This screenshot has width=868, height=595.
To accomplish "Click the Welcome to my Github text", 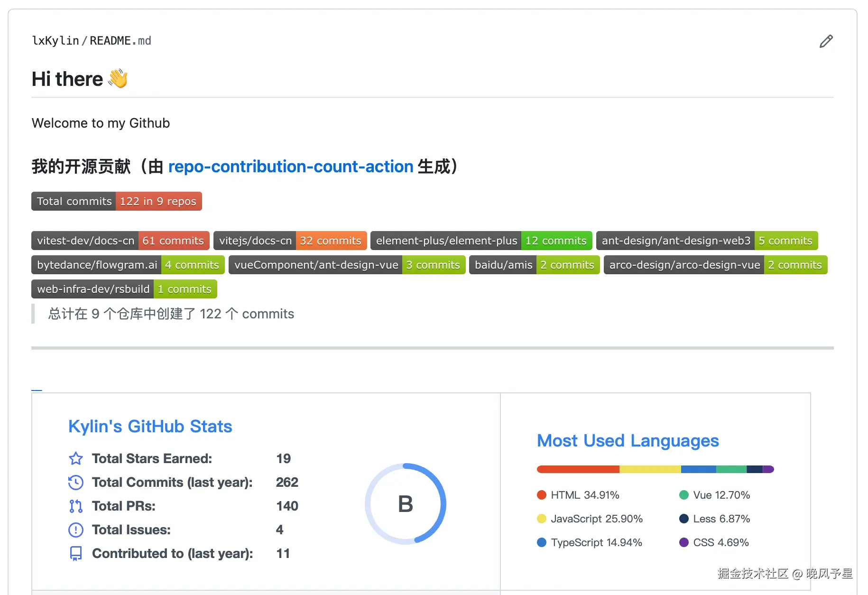I will (x=101, y=123).
